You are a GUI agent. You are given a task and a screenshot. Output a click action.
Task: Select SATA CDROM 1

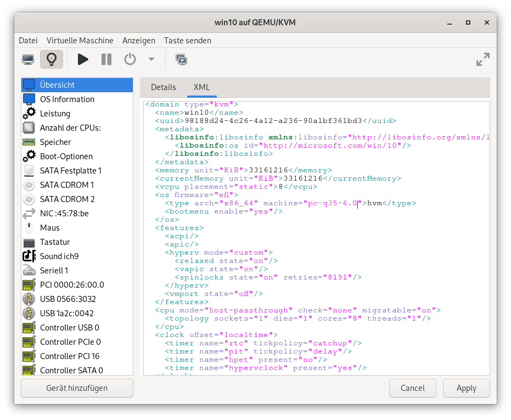point(77,185)
